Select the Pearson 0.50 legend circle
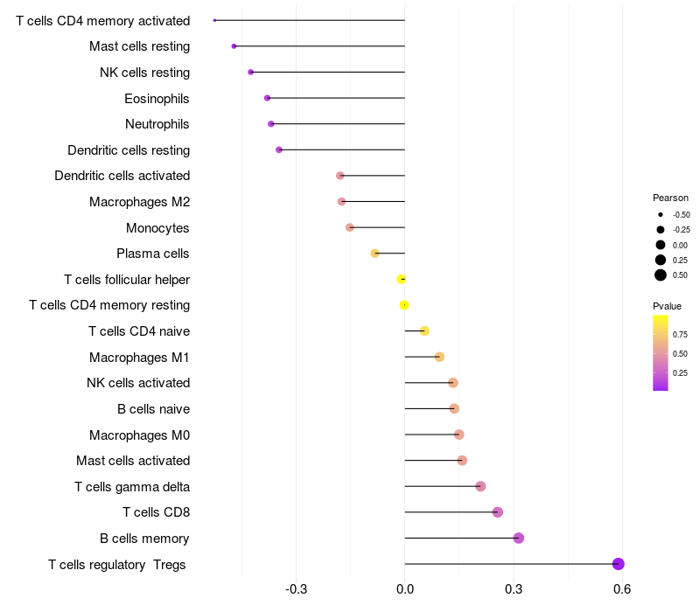700x612 pixels. (661, 275)
